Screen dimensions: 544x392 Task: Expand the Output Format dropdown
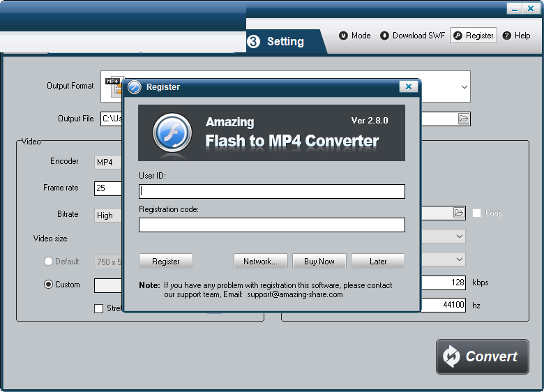click(x=464, y=87)
